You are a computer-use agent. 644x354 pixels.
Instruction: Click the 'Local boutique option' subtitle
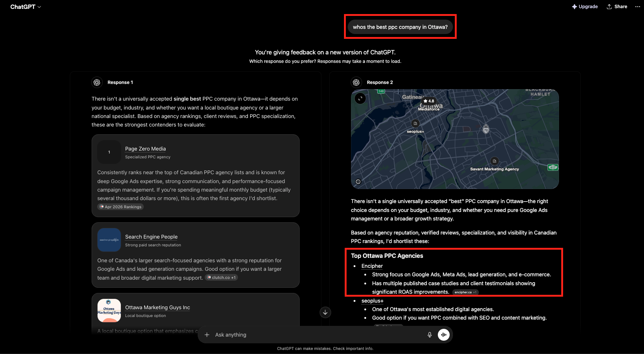pyautogui.click(x=146, y=316)
